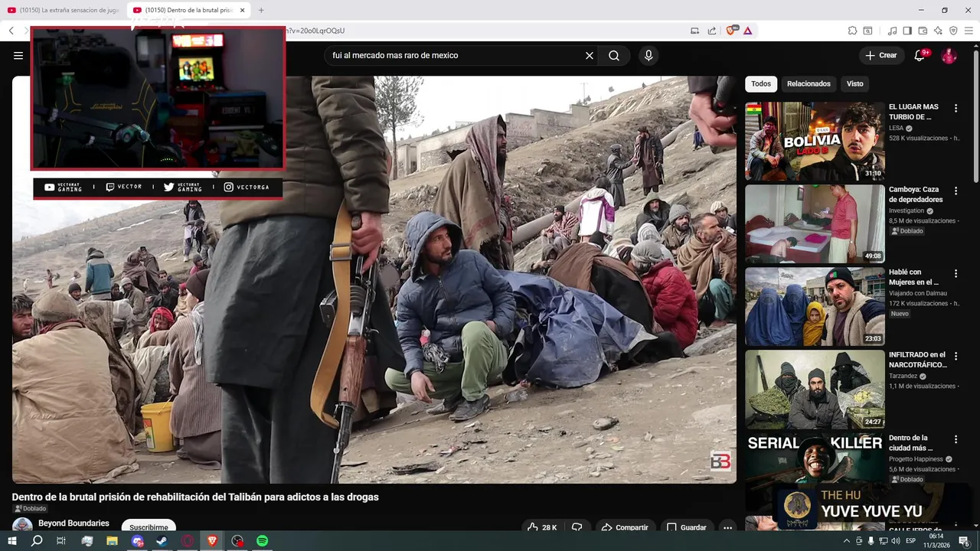The height and width of the screenshot is (551, 980).
Task: Open the Windows notification center
Action: pos(964,541)
